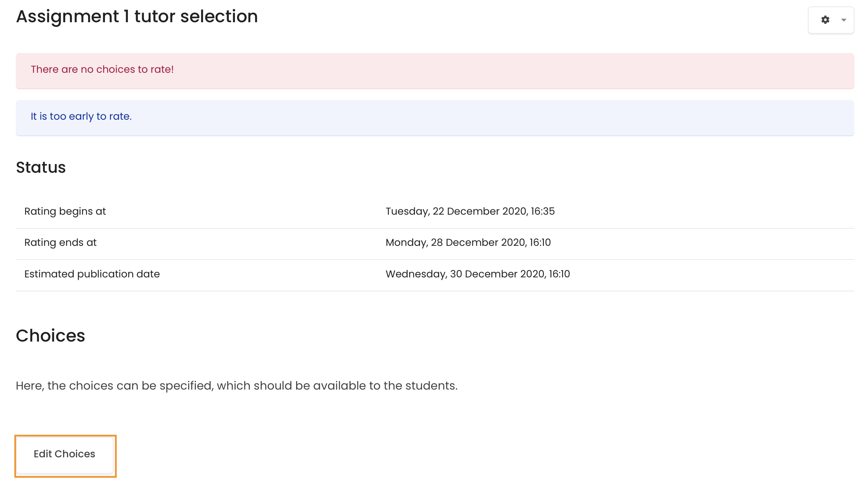868x486 pixels.
Task: Select the 'Rating begins at' row label
Action: coord(65,211)
